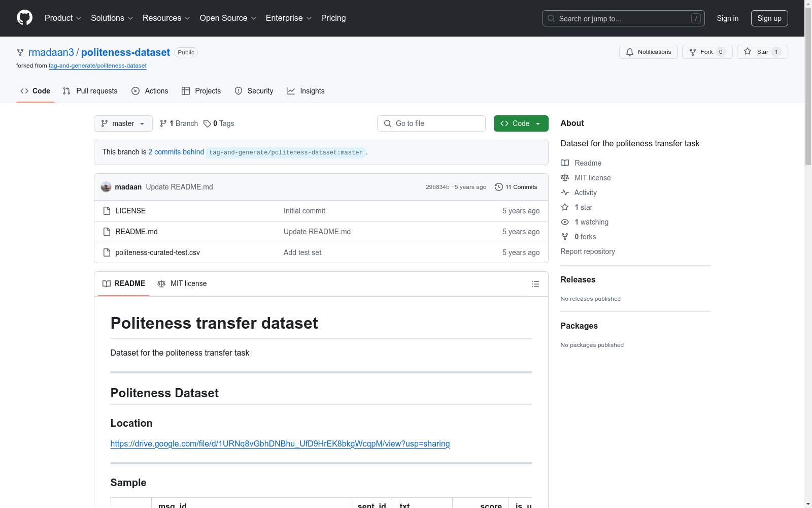
Task: Open the master branch selector dropdown
Action: tap(123, 123)
